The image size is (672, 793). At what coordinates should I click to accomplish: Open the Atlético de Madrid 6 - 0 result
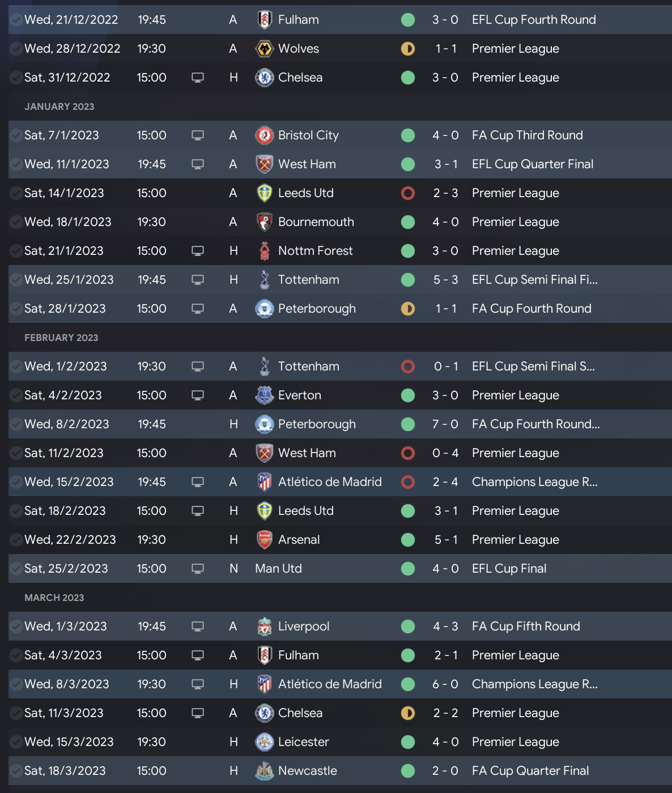click(x=445, y=684)
